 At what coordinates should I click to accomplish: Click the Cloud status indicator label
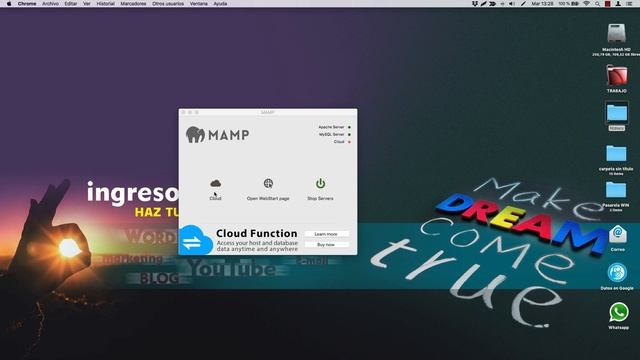(x=339, y=142)
